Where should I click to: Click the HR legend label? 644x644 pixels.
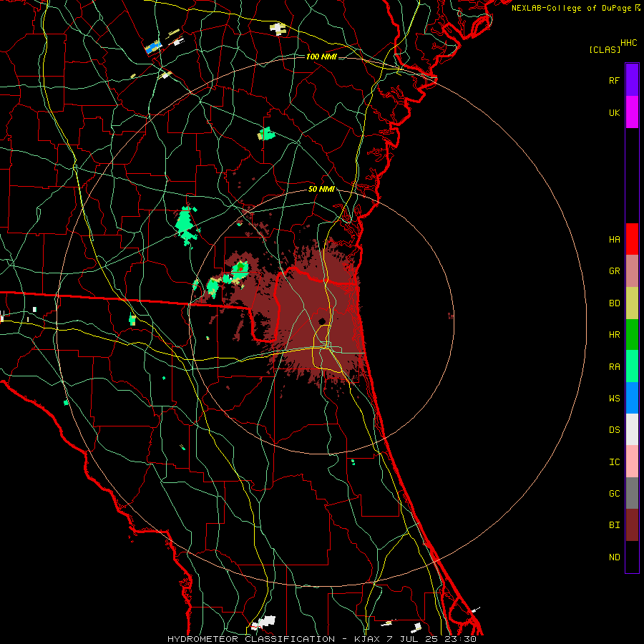click(614, 335)
